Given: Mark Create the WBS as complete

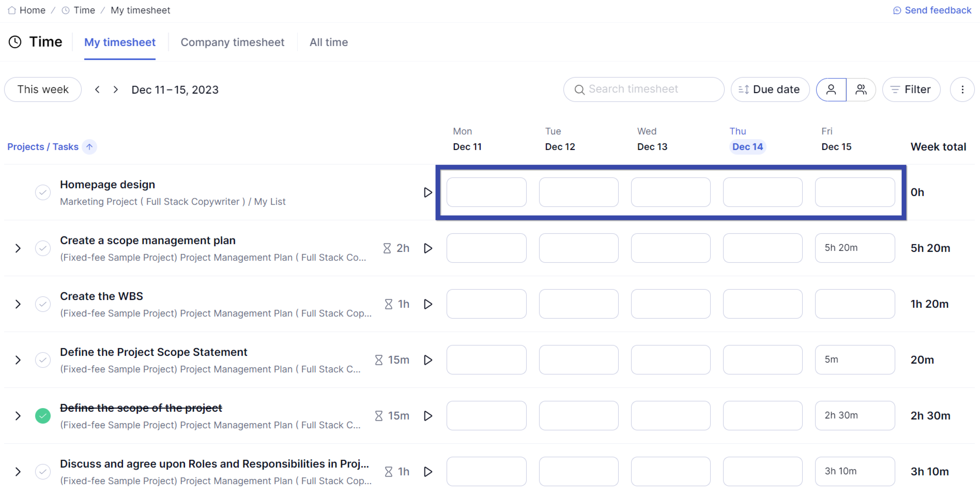Looking at the screenshot, I should click(x=43, y=304).
